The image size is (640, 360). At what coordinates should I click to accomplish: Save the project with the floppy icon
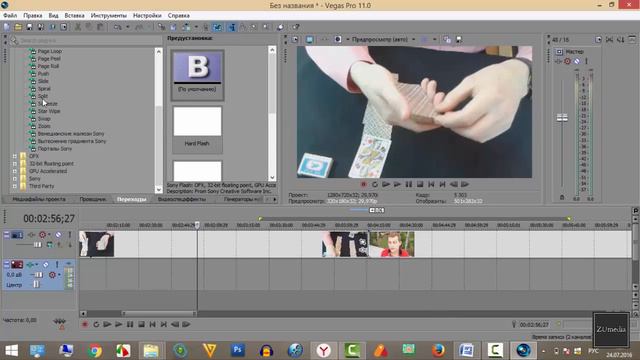click(29, 27)
